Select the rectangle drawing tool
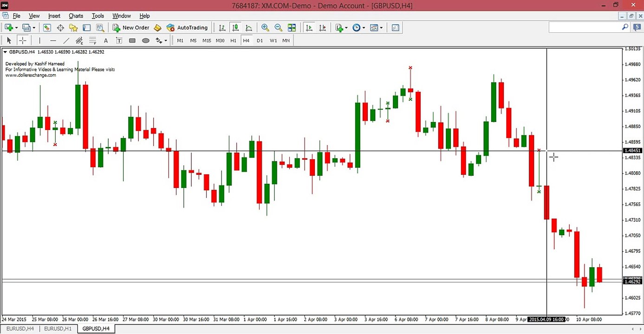Image resolution: width=644 pixels, height=334 pixels. [132, 41]
